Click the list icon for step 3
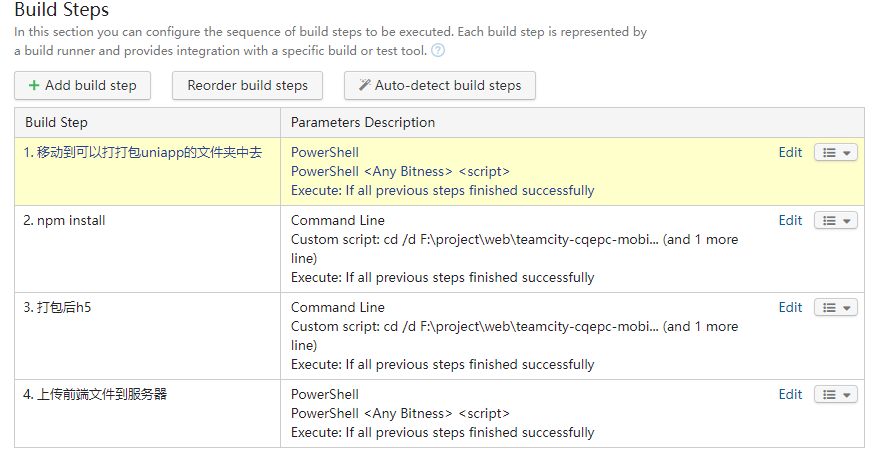 [829, 308]
